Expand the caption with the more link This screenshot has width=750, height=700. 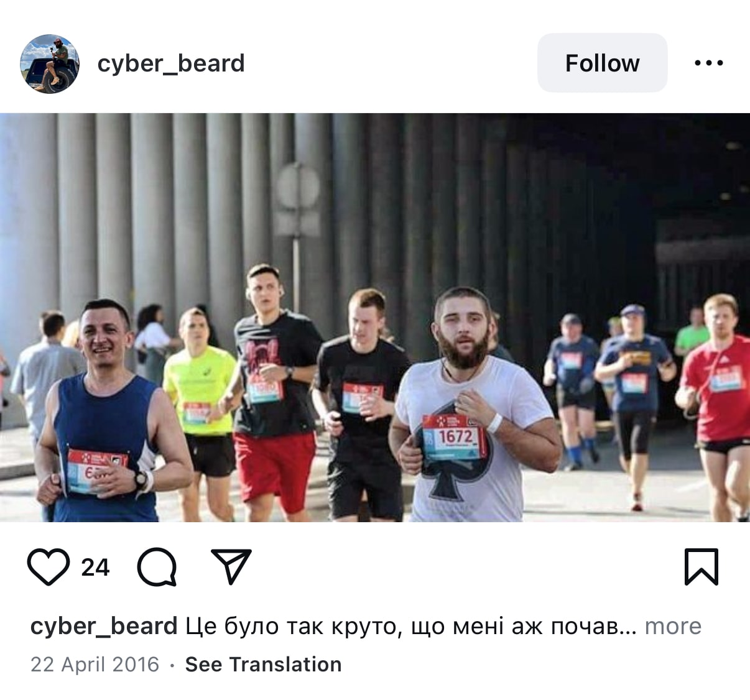click(673, 626)
